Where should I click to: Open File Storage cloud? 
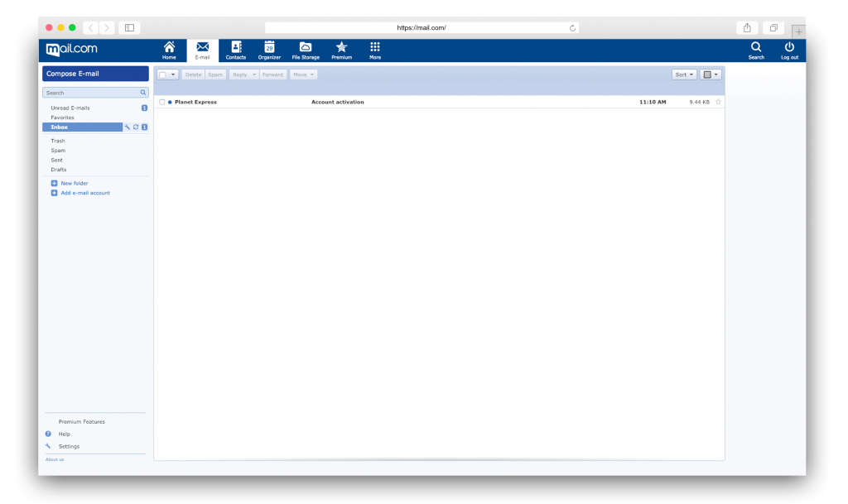click(306, 50)
